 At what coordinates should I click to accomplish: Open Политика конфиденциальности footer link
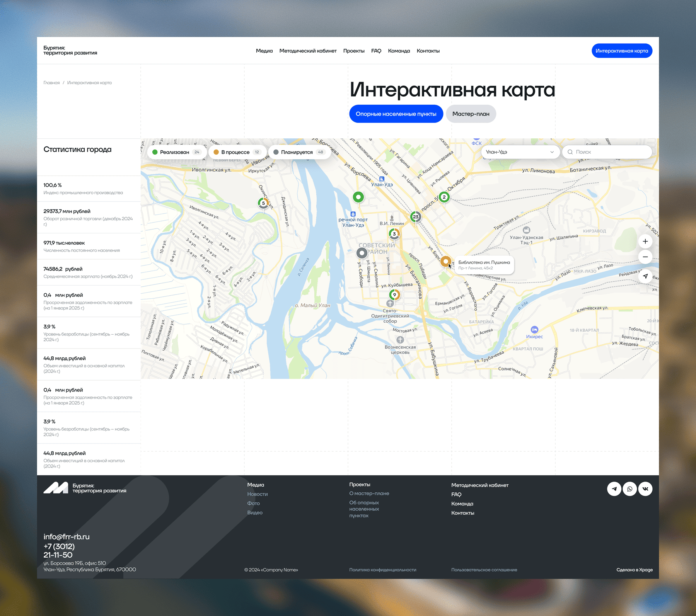click(x=382, y=570)
